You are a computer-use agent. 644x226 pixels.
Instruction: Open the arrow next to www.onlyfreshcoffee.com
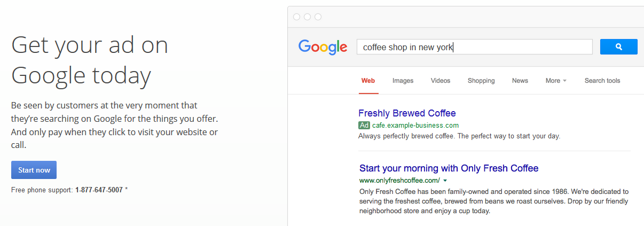[x=445, y=181]
